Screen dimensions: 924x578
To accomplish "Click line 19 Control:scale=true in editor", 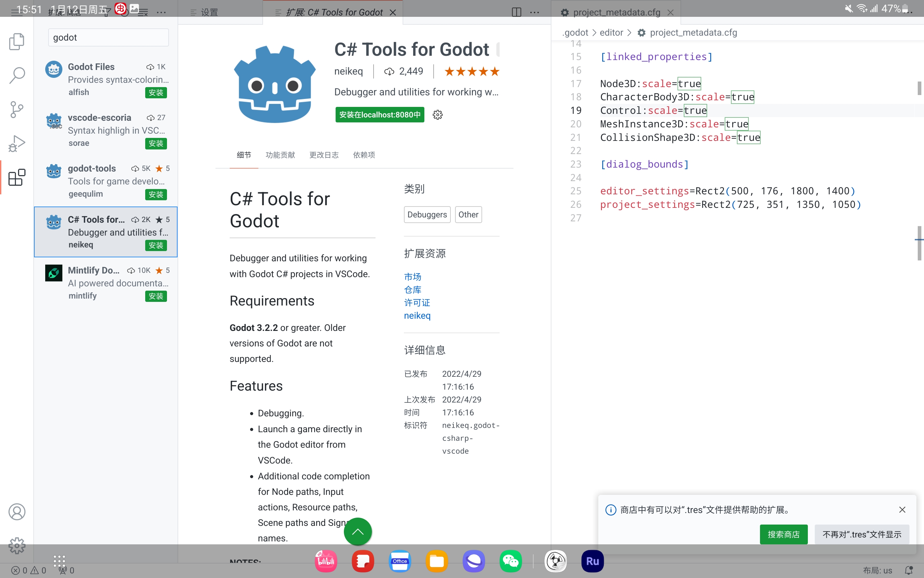I will pos(653,111).
